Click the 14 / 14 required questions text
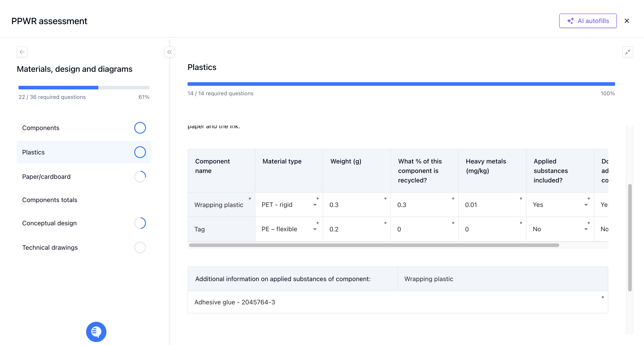 tap(220, 93)
